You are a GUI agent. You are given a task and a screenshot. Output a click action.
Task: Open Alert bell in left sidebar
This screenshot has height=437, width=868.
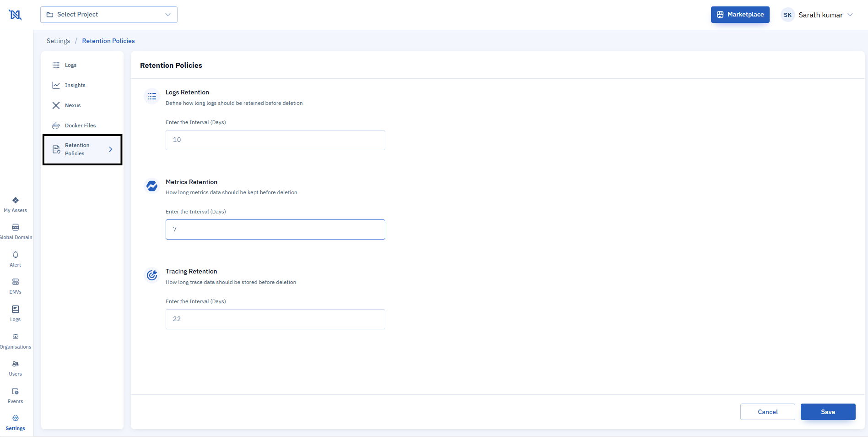16,259
